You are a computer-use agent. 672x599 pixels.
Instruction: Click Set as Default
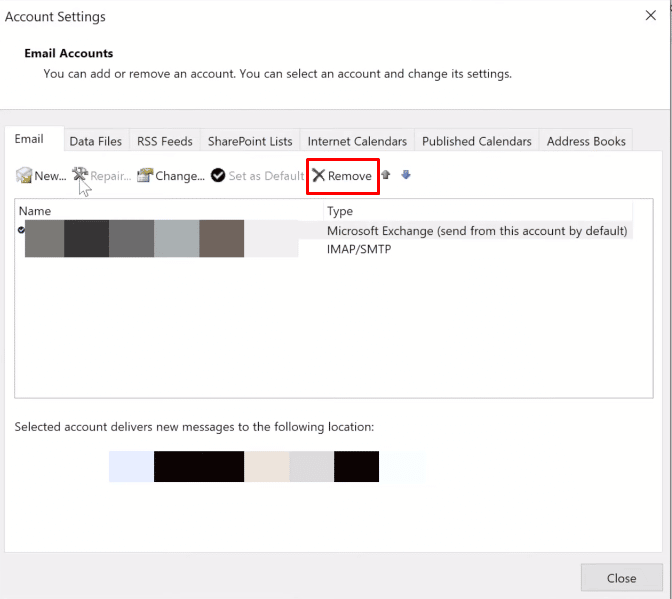click(258, 176)
